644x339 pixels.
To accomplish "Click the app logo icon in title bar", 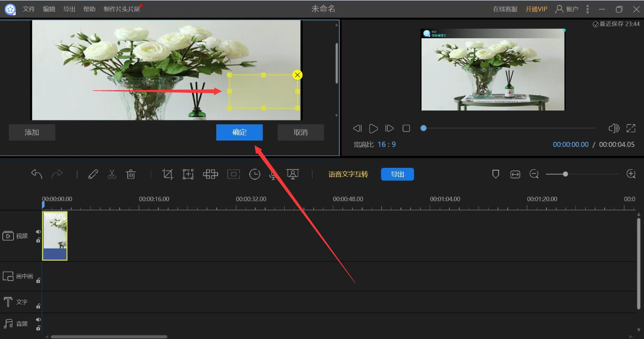I will tap(10, 9).
